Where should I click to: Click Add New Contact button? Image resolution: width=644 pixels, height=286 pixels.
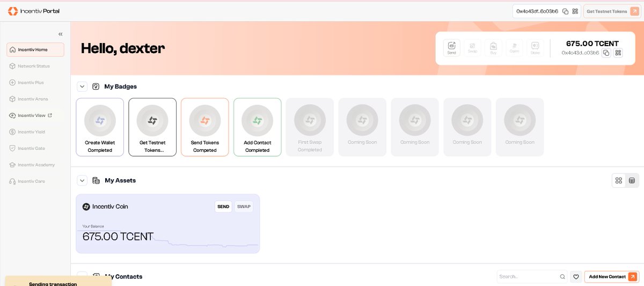pyautogui.click(x=612, y=277)
